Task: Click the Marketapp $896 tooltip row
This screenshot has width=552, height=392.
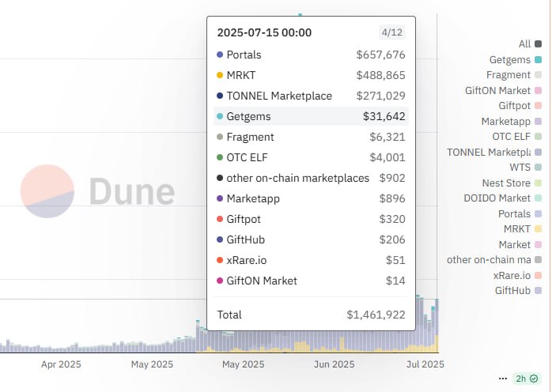Action: point(311,198)
